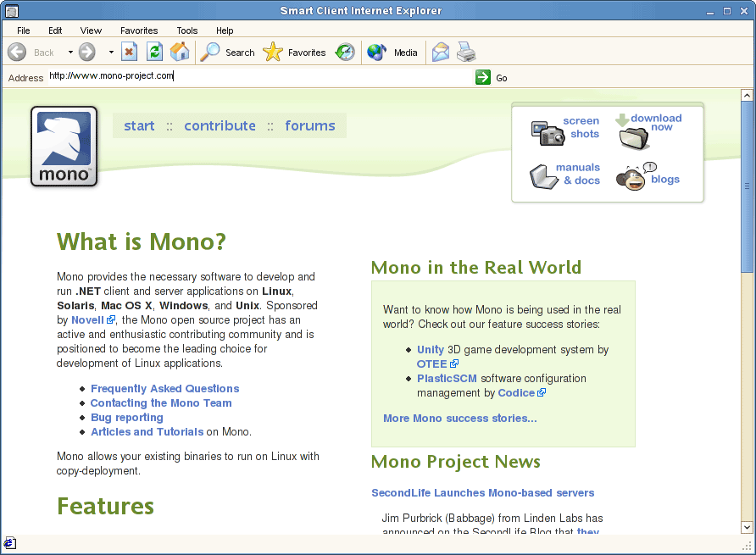
Task: Open the Mail envelope icon
Action: pyautogui.click(x=440, y=52)
